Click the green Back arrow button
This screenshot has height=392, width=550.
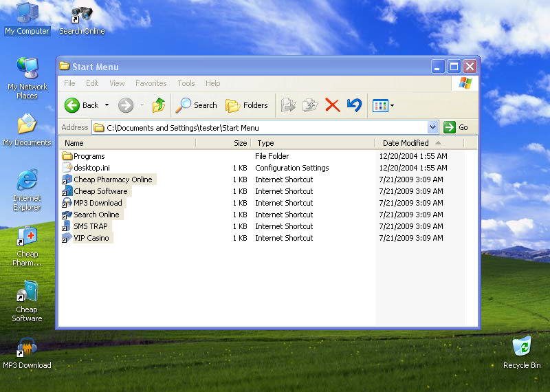(72, 105)
